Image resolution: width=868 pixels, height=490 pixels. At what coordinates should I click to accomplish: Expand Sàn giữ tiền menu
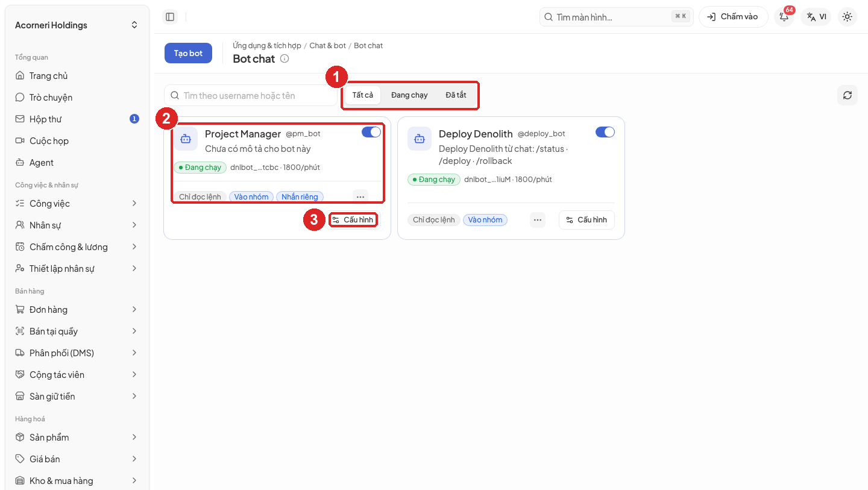point(77,397)
